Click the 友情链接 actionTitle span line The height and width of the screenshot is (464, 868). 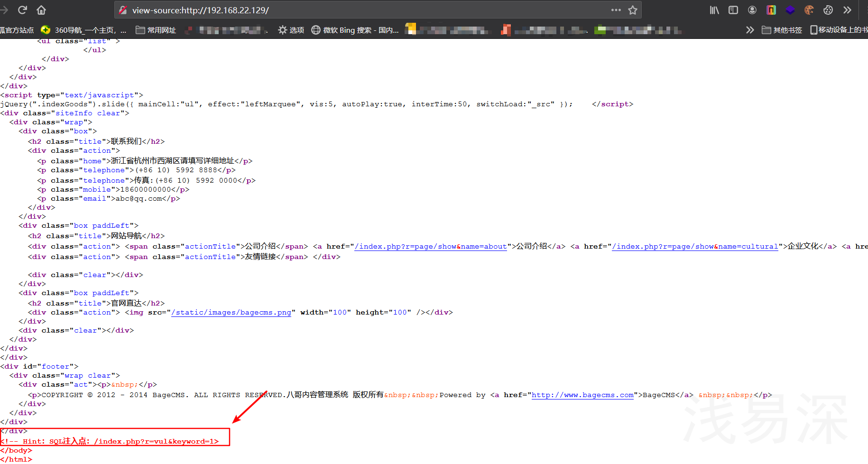click(x=184, y=257)
